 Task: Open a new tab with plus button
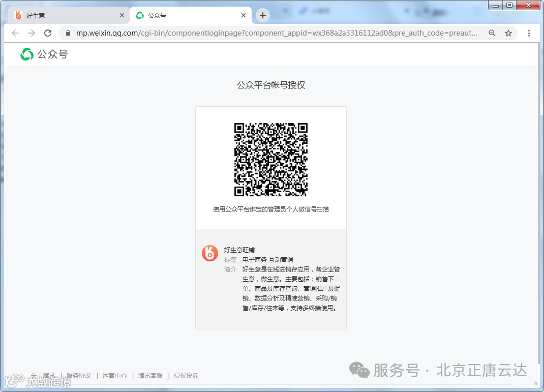coord(263,15)
